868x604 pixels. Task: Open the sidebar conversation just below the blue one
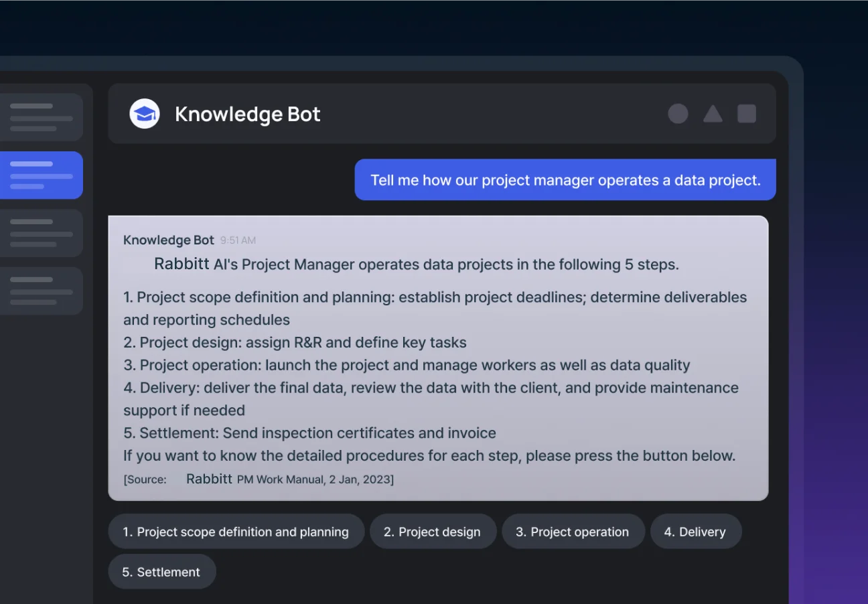click(x=40, y=233)
